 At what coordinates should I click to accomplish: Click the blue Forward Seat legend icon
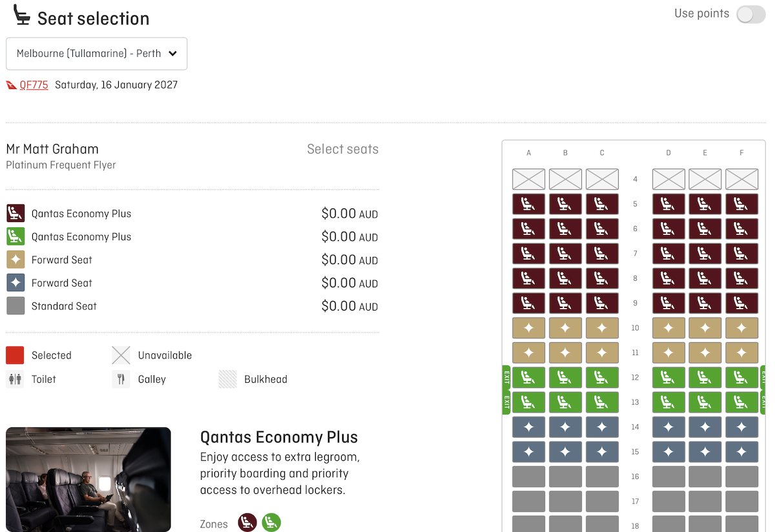pos(15,283)
